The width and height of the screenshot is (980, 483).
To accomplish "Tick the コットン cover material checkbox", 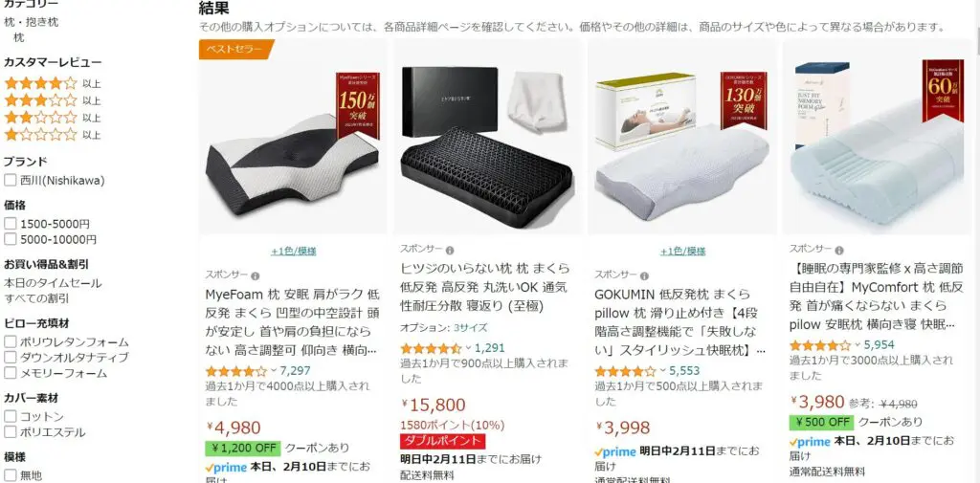I will [10, 416].
